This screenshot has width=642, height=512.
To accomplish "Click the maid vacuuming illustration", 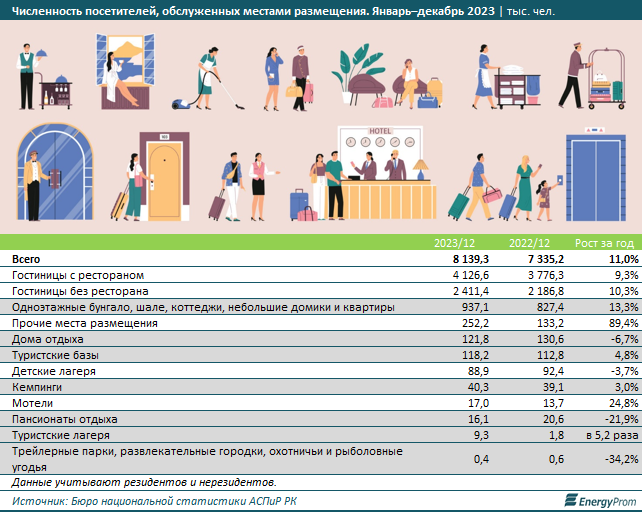I will click(208, 79).
